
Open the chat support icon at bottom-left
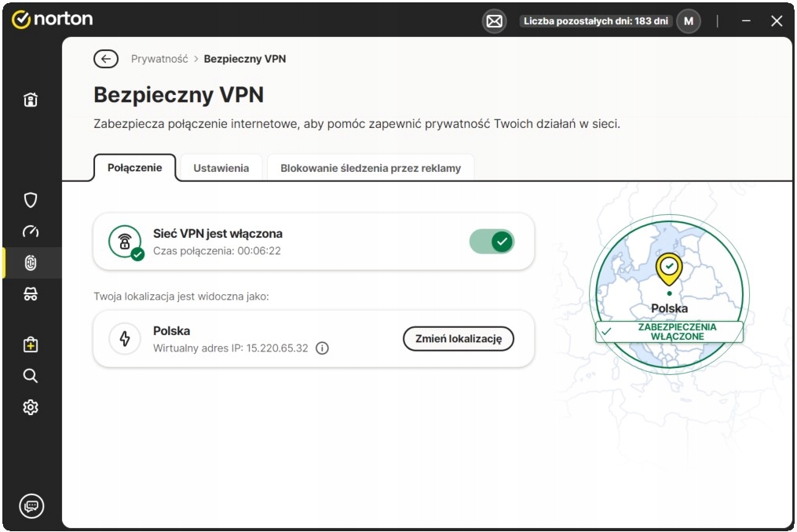(x=31, y=505)
